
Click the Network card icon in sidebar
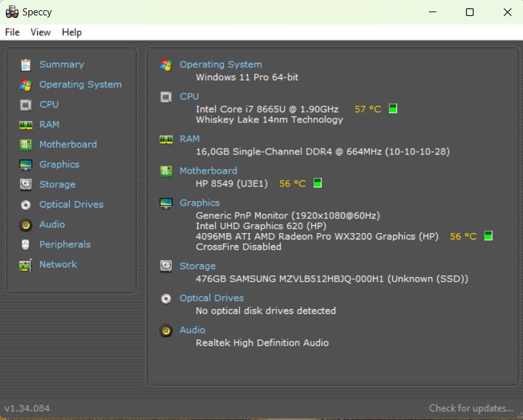[26, 265]
